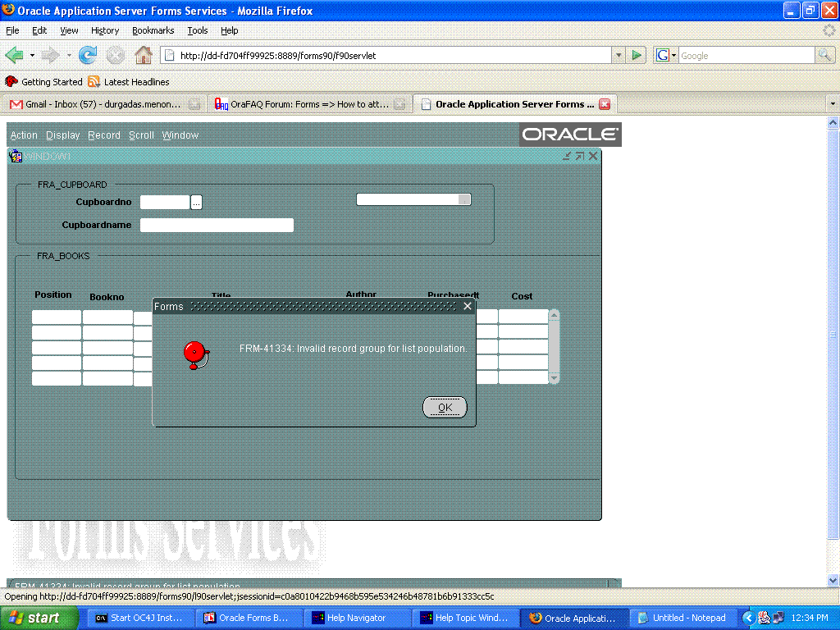
Task: Open the Scroll menu in Forms
Action: coord(141,135)
